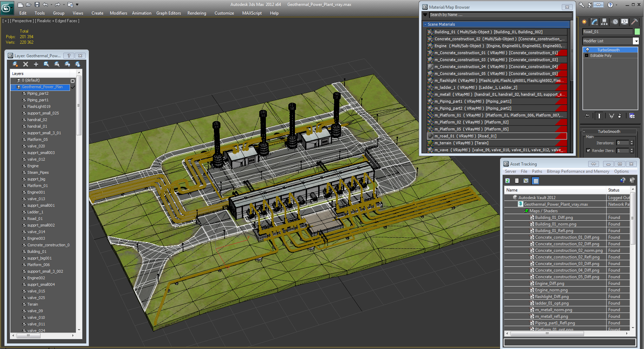This screenshot has height=349, width=644.
Task: Collapse the Geothermal_Power_Plan layer tree
Action: (13, 87)
